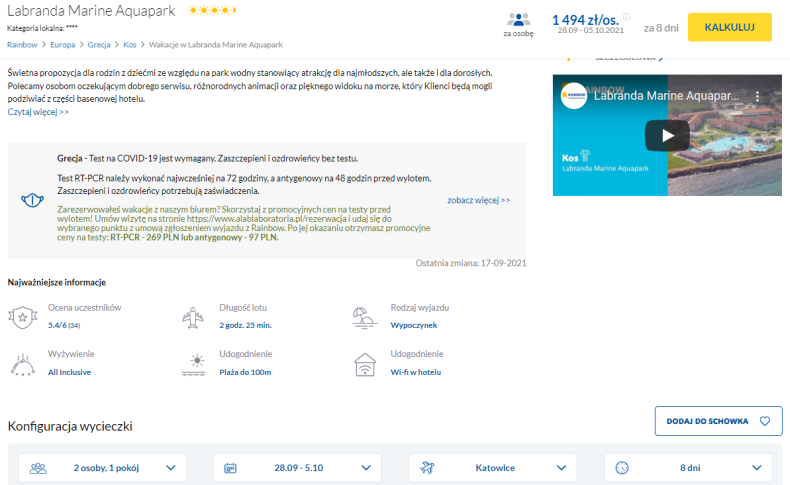Click the five-star hotel rating
This screenshot has width=790, height=485.
(212, 10)
